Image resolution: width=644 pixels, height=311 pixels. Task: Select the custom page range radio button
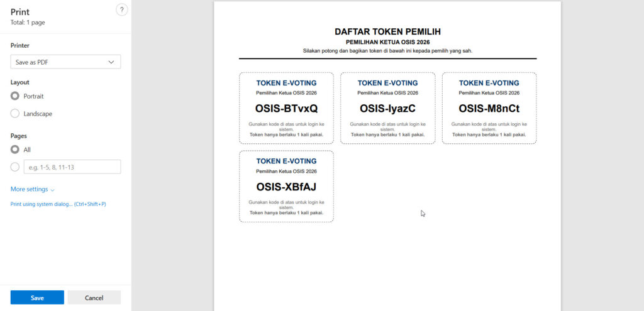[15, 166]
